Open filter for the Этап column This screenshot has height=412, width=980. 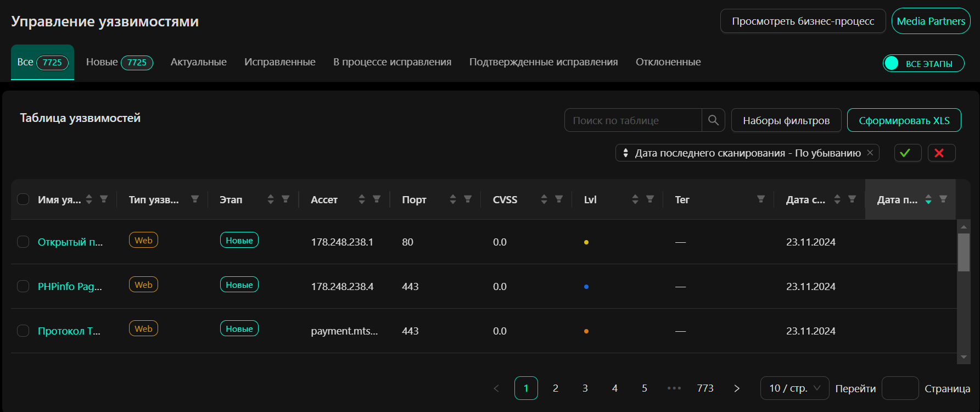pos(285,199)
